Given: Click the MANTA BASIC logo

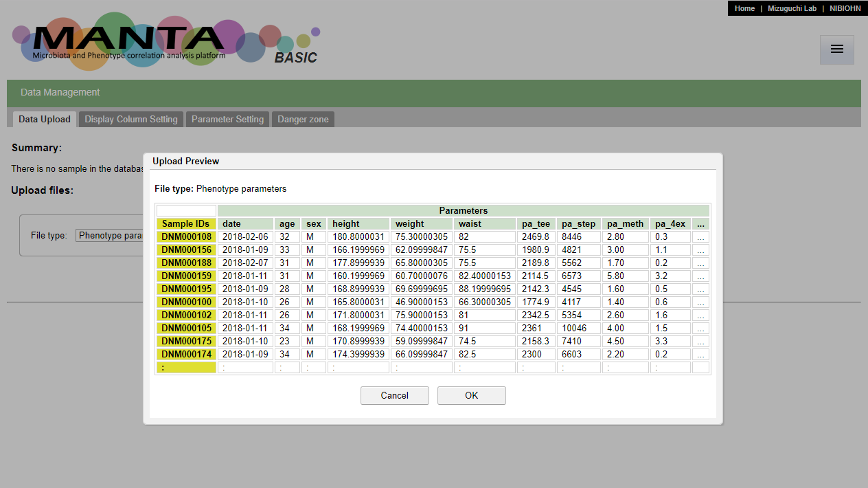Looking at the screenshot, I should (x=166, y=41).
